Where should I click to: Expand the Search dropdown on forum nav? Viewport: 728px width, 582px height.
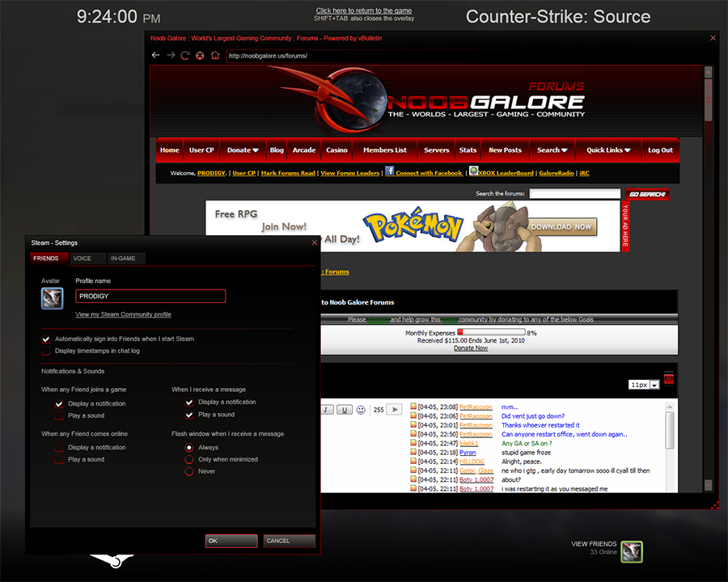[552, 150]
